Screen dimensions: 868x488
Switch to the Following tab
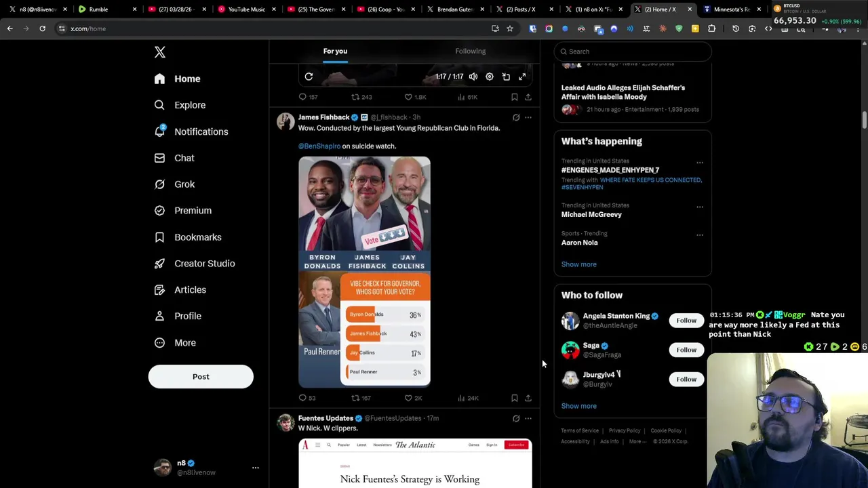coord(470,51)
